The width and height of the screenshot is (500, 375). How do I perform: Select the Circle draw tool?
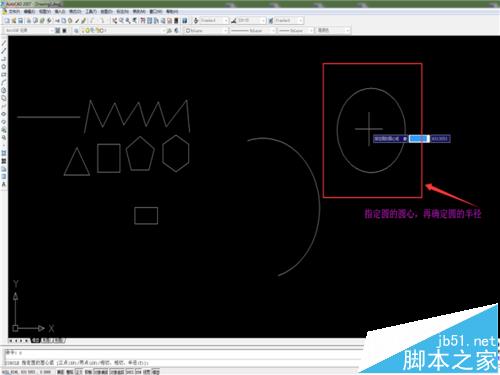pos(4,90)
